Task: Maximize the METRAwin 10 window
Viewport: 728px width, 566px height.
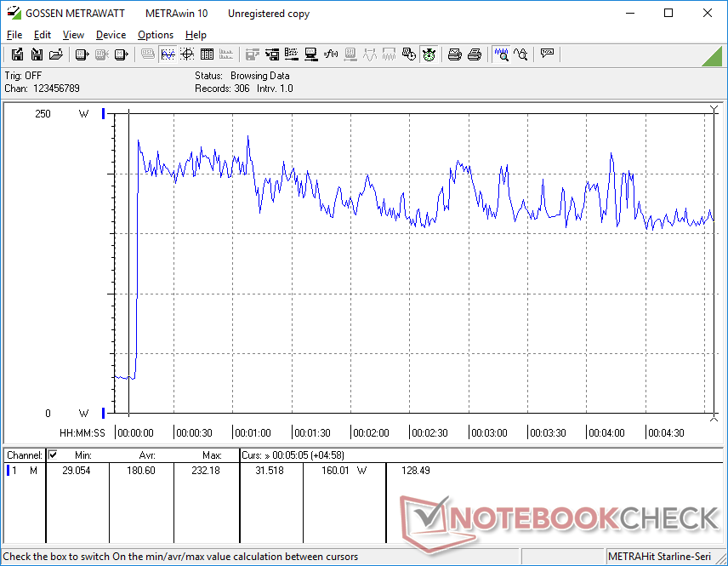Action: pyautogui.click(x=668, y=13)
